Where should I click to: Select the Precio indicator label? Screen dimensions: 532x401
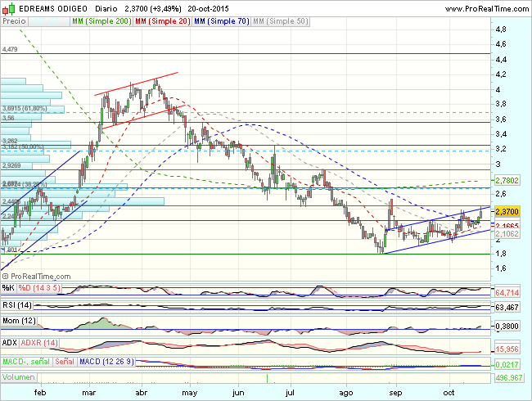(x=14, y=21)
